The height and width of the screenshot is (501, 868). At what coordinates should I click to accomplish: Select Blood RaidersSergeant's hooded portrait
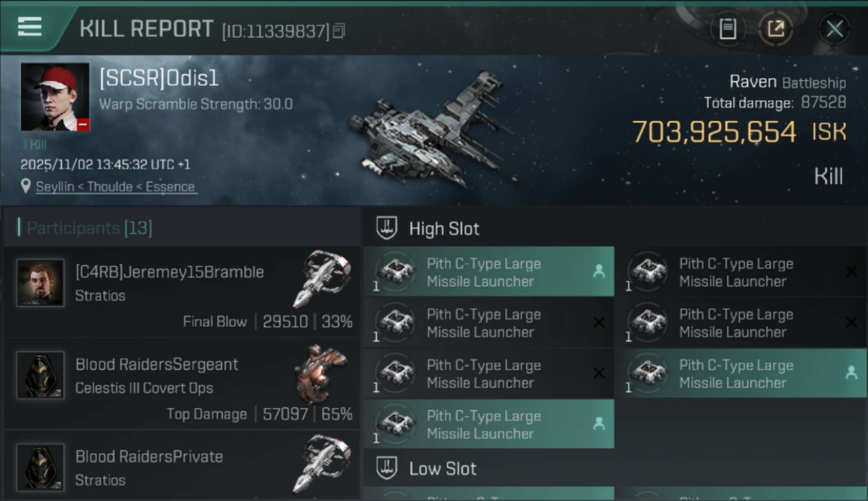coord(41,375)
